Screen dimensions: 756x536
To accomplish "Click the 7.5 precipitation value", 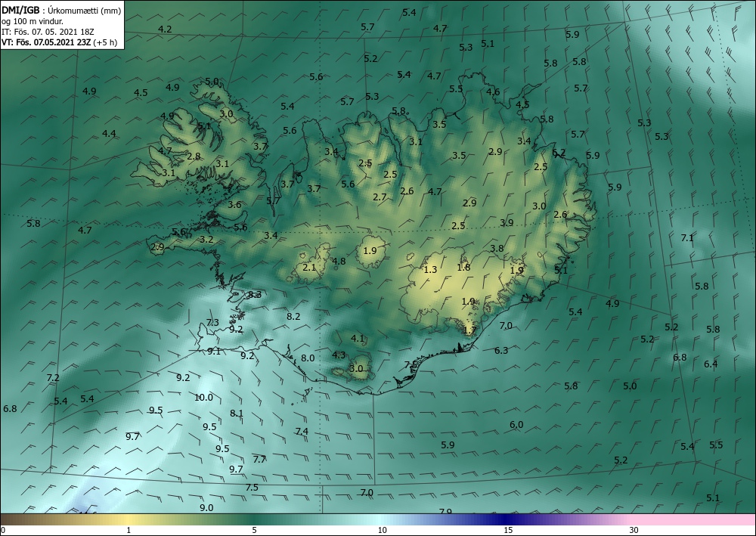I will coord(252,488).
